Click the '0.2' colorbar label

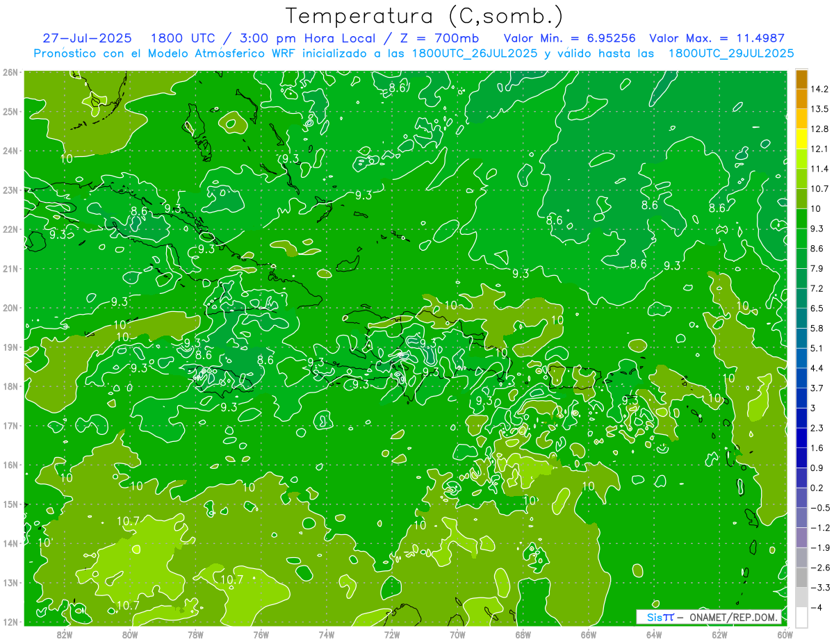(817, 488)
